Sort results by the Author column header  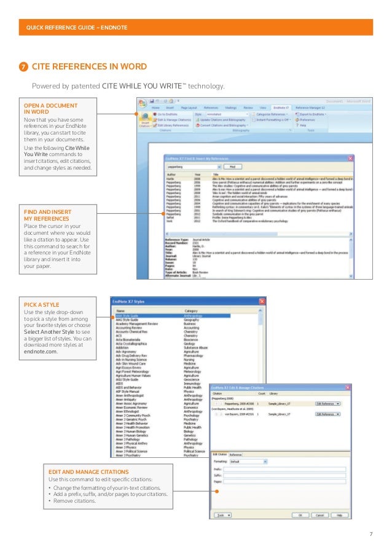tap(179, 175)
